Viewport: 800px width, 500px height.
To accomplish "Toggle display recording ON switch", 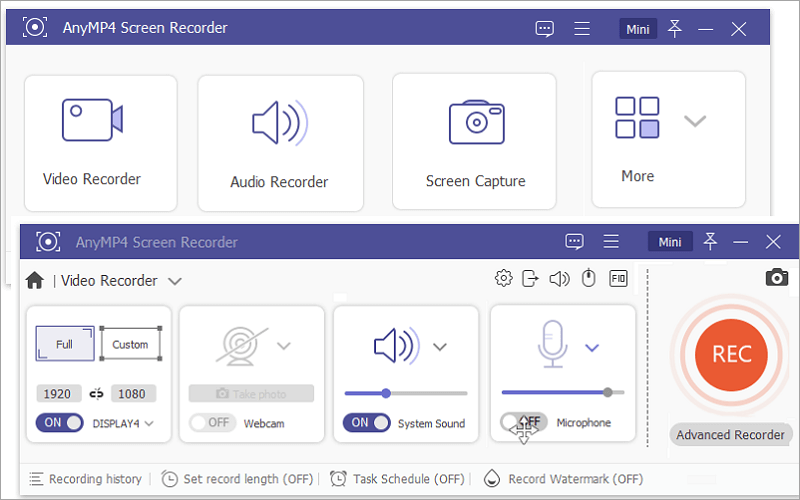I will pos(59,423).
